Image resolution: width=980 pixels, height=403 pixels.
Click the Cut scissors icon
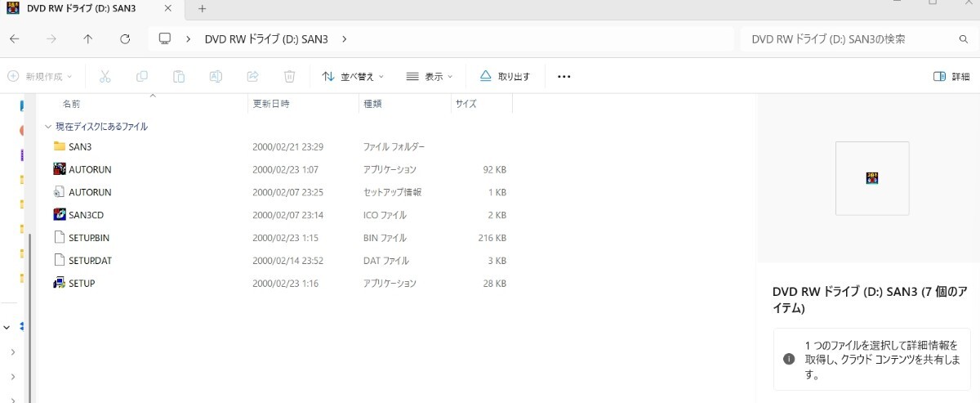point(105,76)
